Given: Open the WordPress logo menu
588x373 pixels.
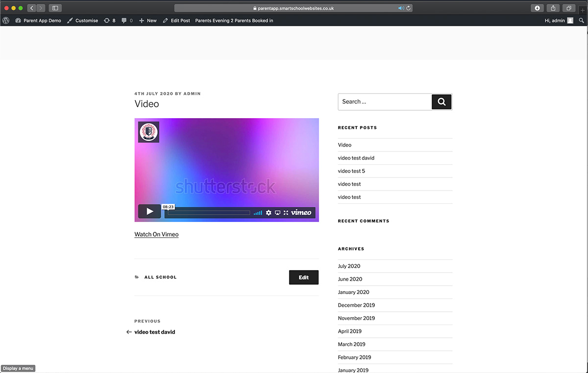Looking at the screenshot, I should (x=6, y=21).
